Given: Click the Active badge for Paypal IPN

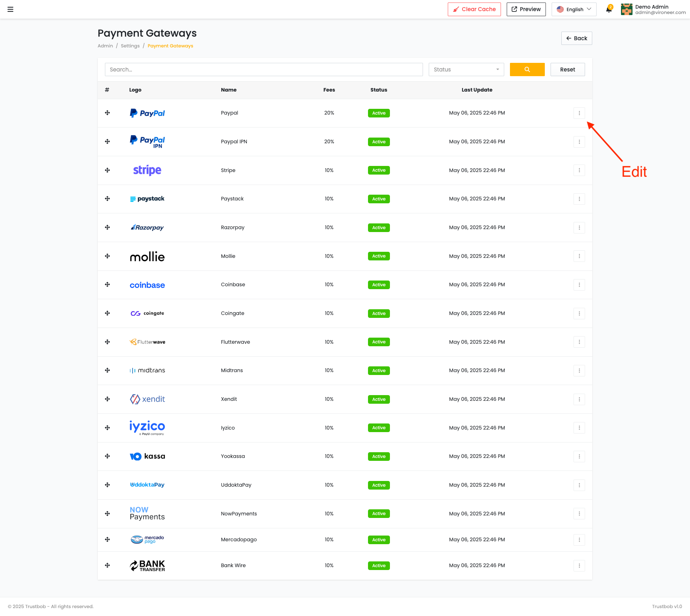Looking at the screenshot, I should (x=379, y=142).
